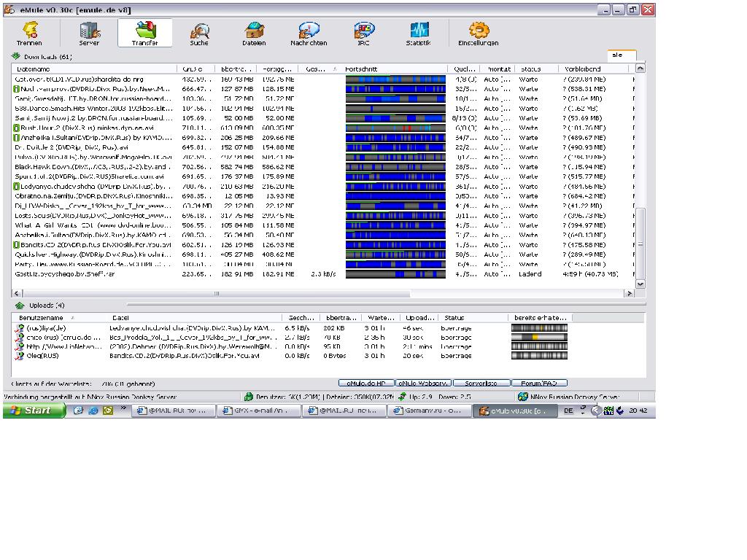Click the Trennen disconnect icon
The height and width of the screenshot is (560, 747).
click(x=29, y=29)
